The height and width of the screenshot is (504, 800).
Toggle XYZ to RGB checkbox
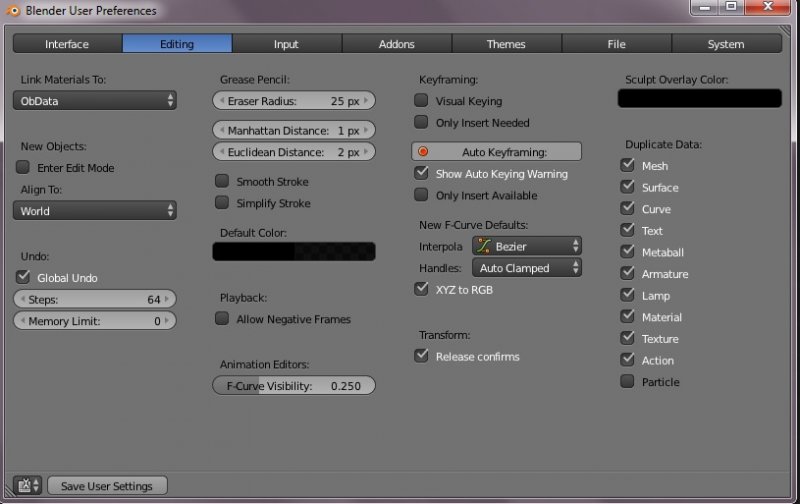point(421,289)
